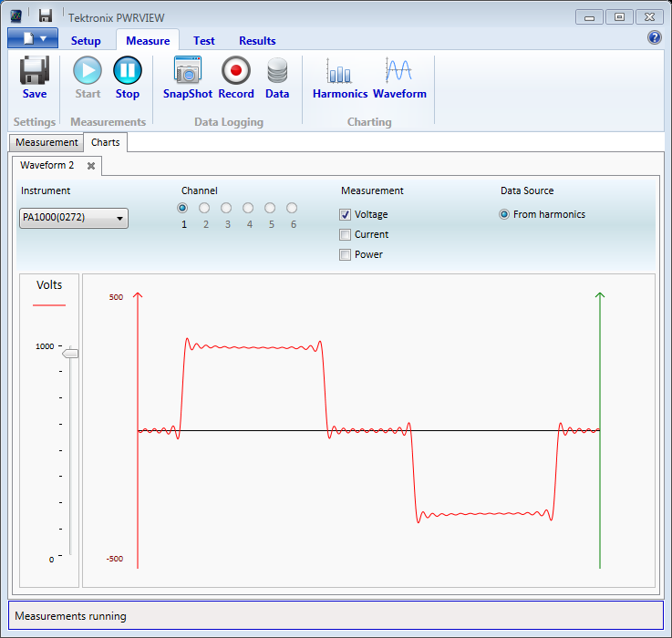Click the Volts scale slider thumb
Screen dimensions: 672x638
point(70,354)
